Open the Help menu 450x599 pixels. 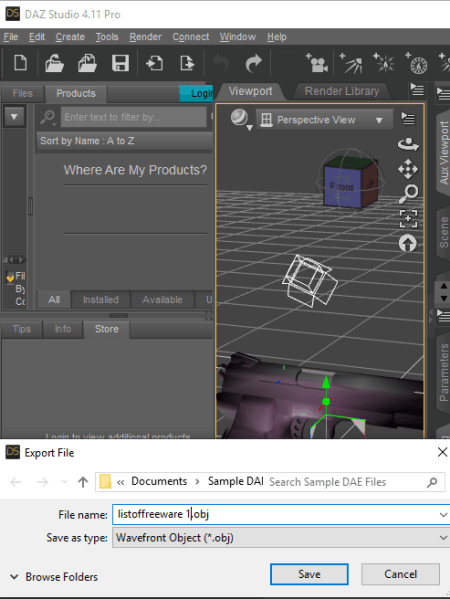[277, 37]
